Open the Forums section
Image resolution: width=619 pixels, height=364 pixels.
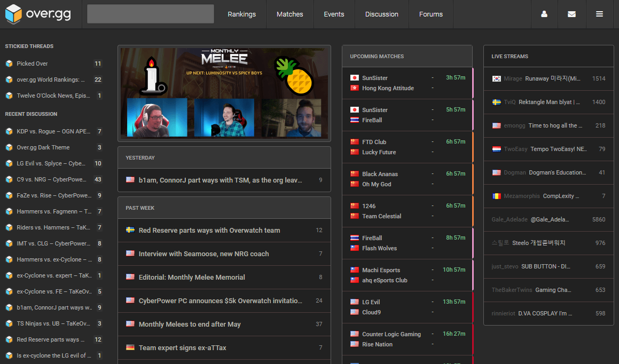pyautogui.click(x=430, y=14)
